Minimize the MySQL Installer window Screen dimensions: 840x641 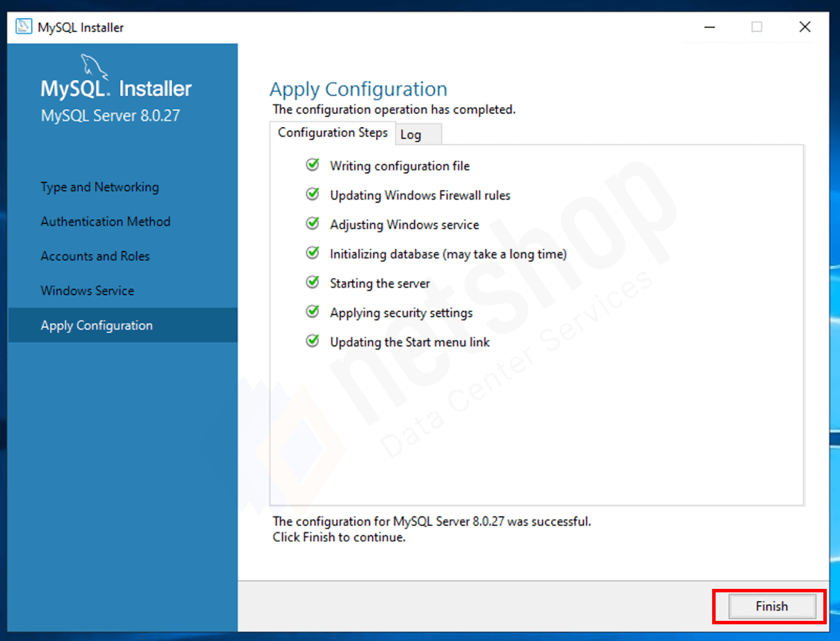click(709, 27)
